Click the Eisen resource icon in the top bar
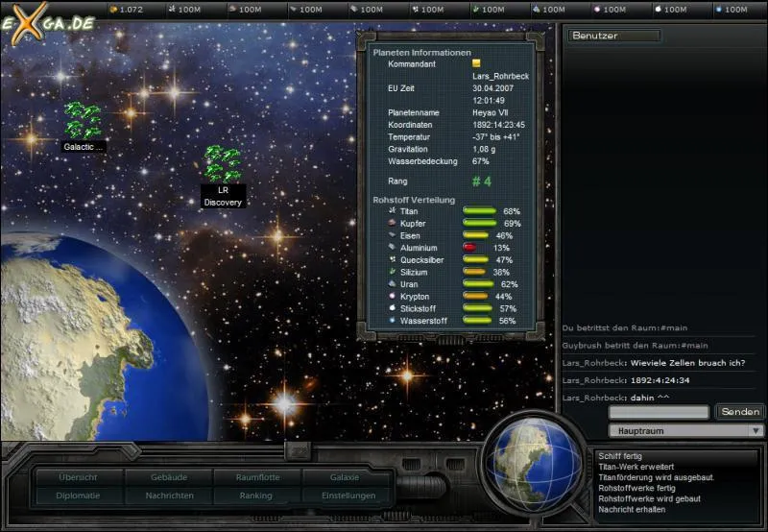This screenshot has height=532, width=768. pos(294,10)
